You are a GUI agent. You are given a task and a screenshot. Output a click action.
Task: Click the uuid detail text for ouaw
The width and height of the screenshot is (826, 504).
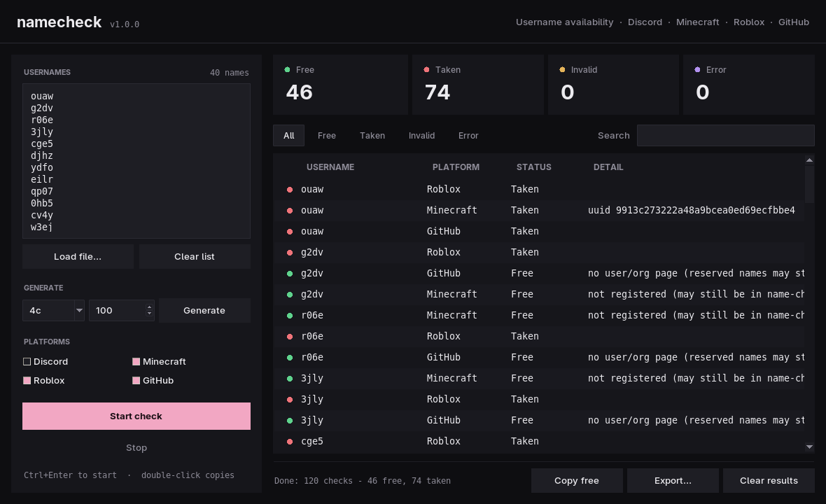691,210
